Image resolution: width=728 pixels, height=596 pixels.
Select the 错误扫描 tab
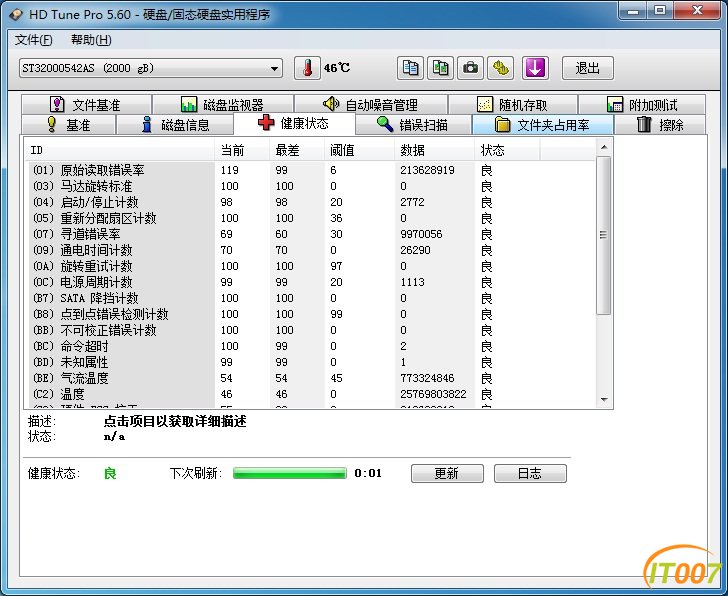tap(413, 124)
